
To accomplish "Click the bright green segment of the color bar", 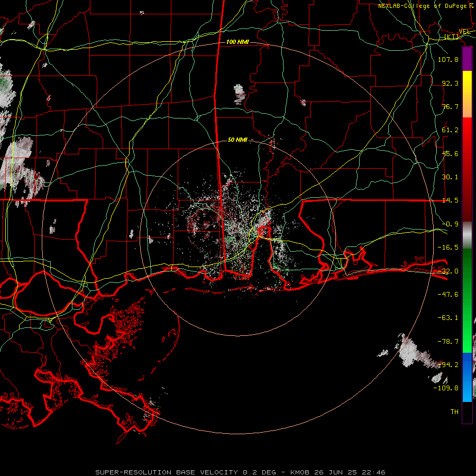I will click(467, 300).
